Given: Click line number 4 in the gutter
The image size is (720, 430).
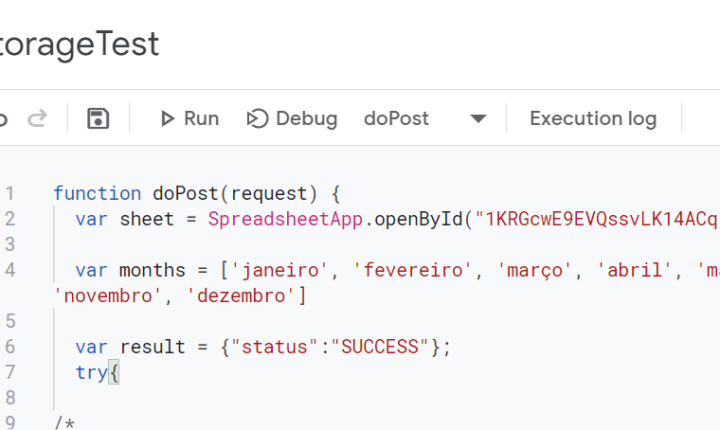Looking at the screenshot, I should click(x=10, y=270).
